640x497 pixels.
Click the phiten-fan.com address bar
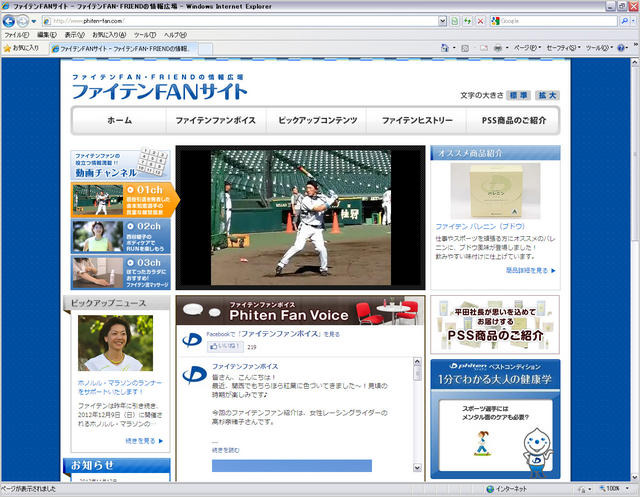coord(240,21)
